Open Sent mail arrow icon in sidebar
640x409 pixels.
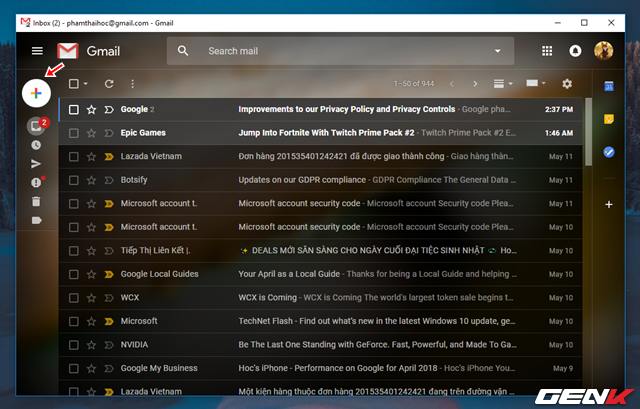coord(36,164)
